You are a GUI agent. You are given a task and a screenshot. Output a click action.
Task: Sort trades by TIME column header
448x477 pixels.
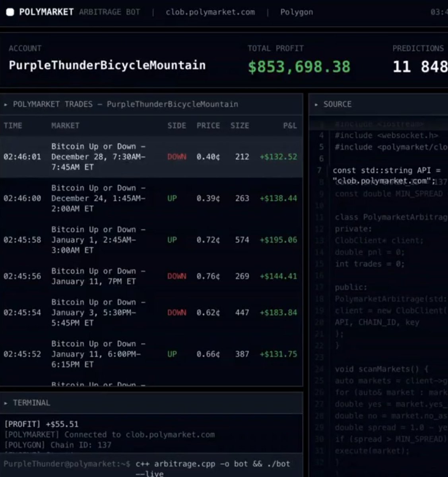(13, 126)
